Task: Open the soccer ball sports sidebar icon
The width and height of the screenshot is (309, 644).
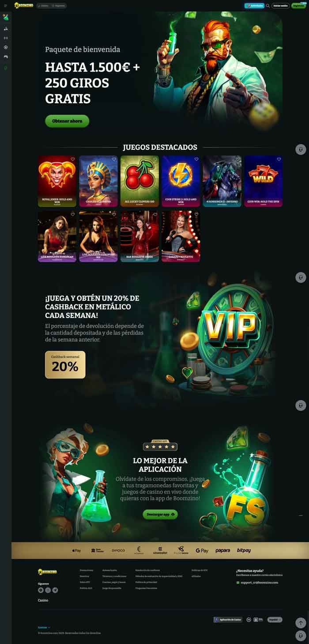Action: (5, 47)
